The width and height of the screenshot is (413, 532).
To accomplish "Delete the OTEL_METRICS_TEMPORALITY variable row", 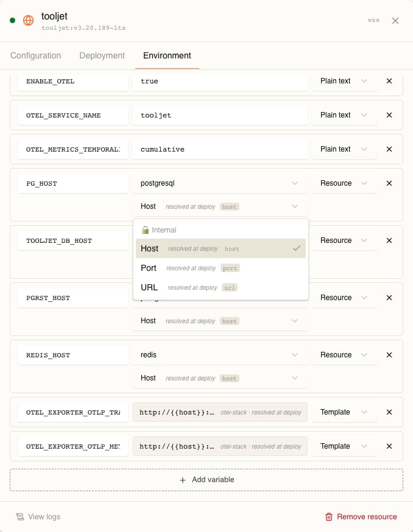I will click(x=389, y=149).
